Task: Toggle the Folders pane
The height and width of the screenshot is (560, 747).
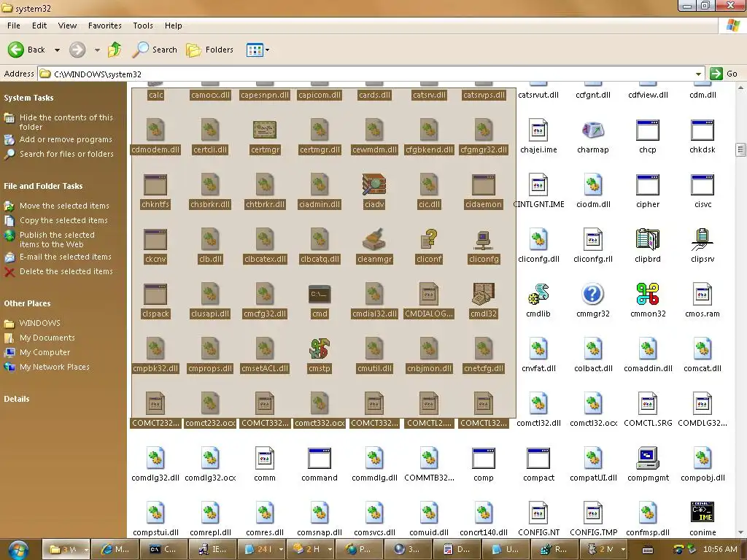Action: tap(209, 50)
